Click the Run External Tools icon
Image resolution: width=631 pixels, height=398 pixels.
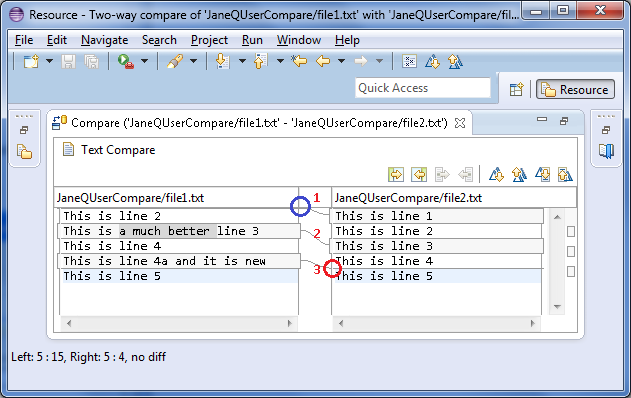pos(126,62)
